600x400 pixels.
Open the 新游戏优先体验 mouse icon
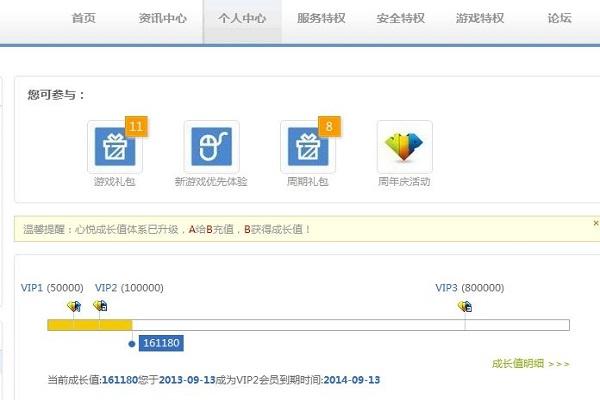(212, 147)
